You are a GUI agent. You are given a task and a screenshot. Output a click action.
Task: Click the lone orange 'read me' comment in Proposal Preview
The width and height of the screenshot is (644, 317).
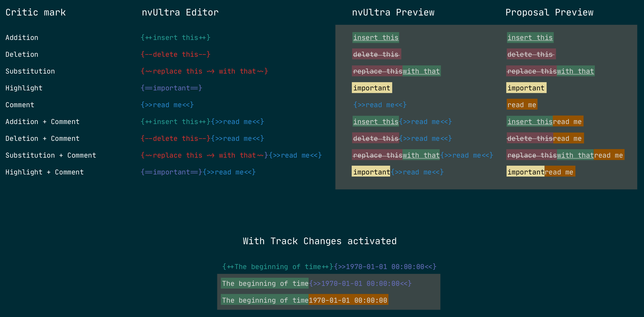(x=522, y=105)
